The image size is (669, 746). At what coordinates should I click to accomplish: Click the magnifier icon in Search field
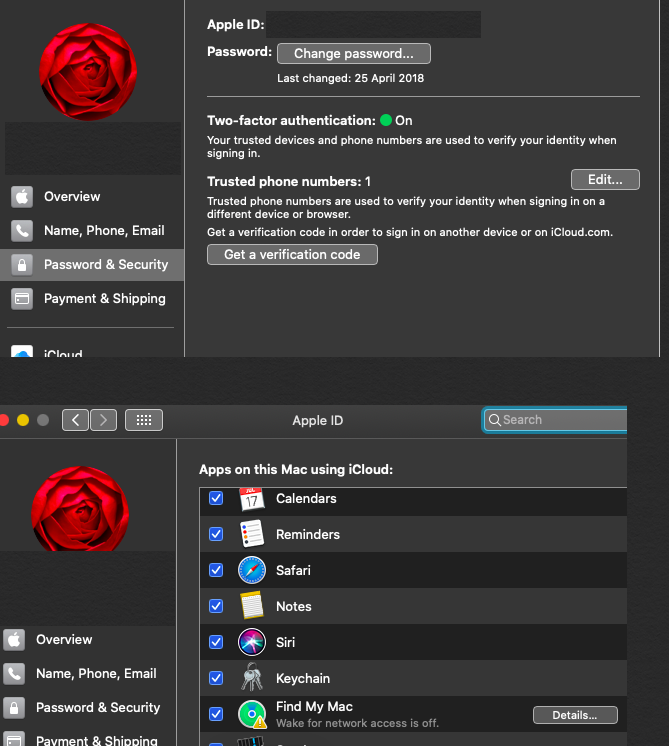pos(494,420)
